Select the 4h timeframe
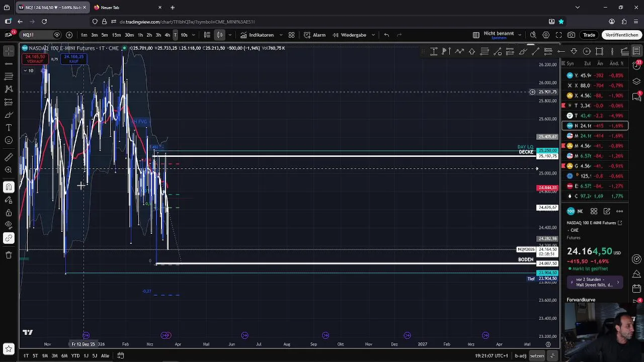Image resolution: width=644 pixels, height=362 pixels. point(167,35)
